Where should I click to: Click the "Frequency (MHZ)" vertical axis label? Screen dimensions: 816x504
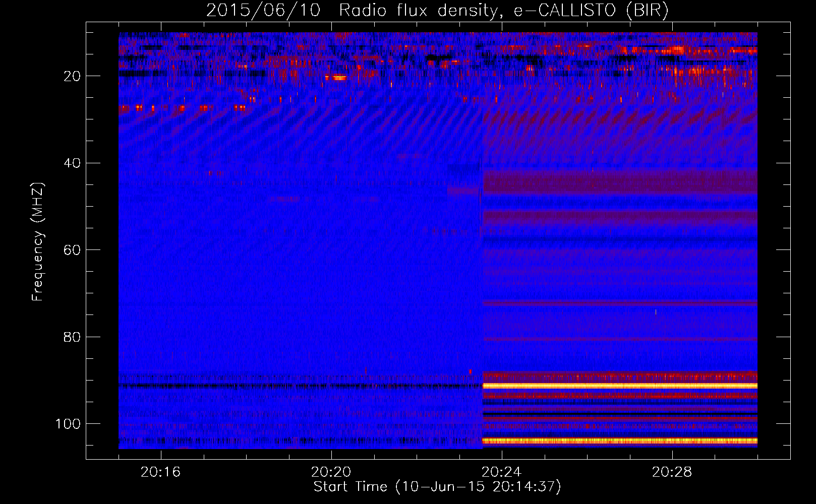point(38,242)
